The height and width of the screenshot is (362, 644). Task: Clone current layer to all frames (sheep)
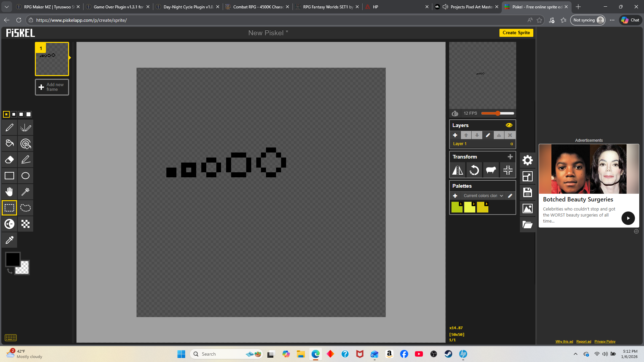[x=491, y=170]
